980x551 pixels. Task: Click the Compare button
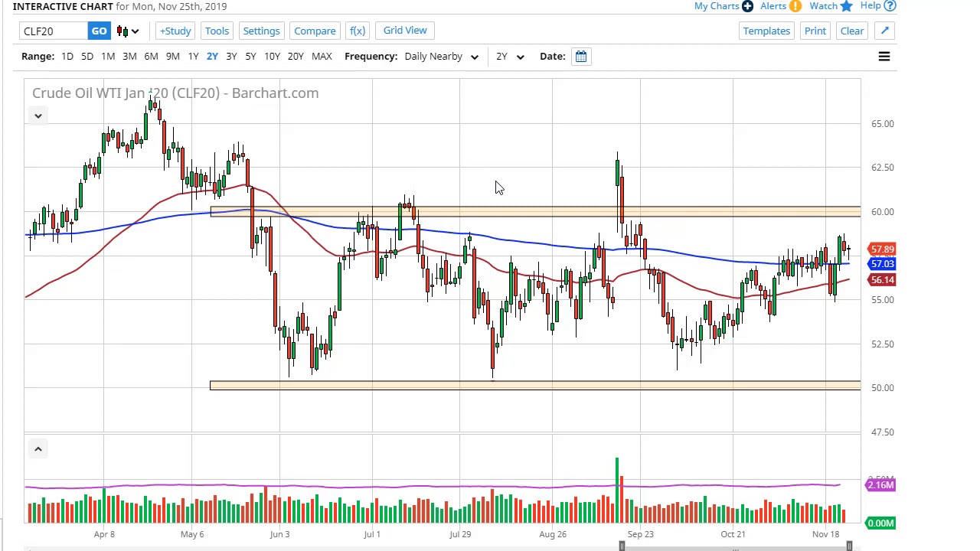315,31
